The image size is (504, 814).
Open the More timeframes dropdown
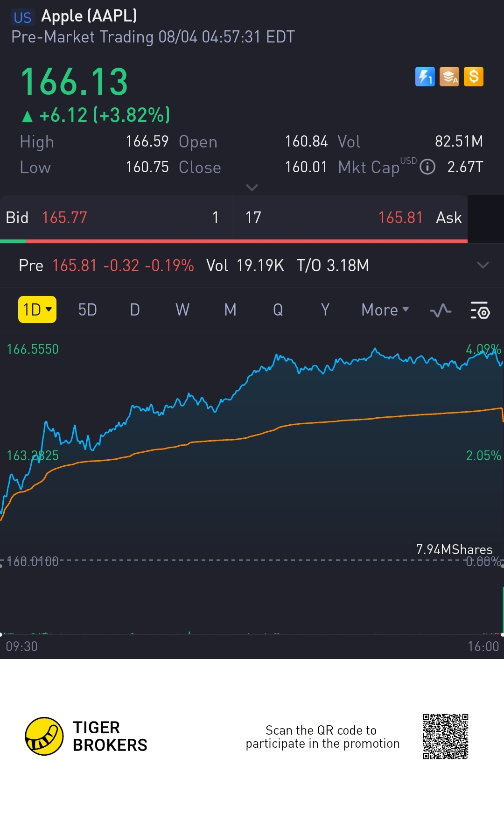(385, 310)
